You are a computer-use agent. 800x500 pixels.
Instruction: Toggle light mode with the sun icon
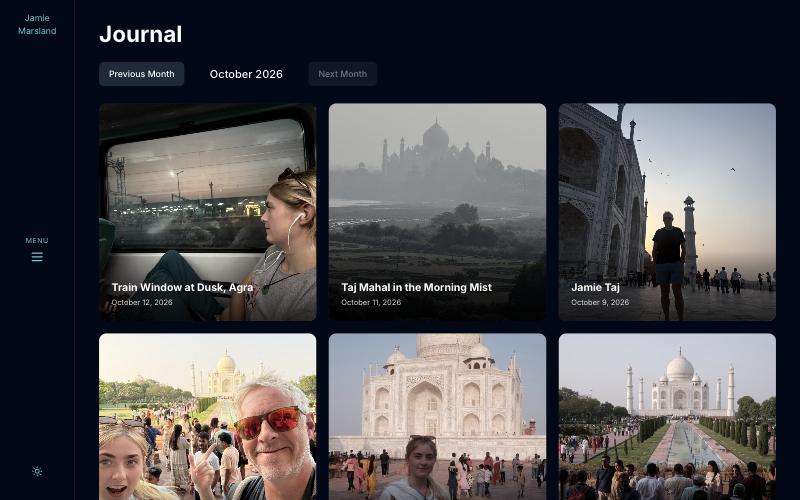(x=37, y=471)
